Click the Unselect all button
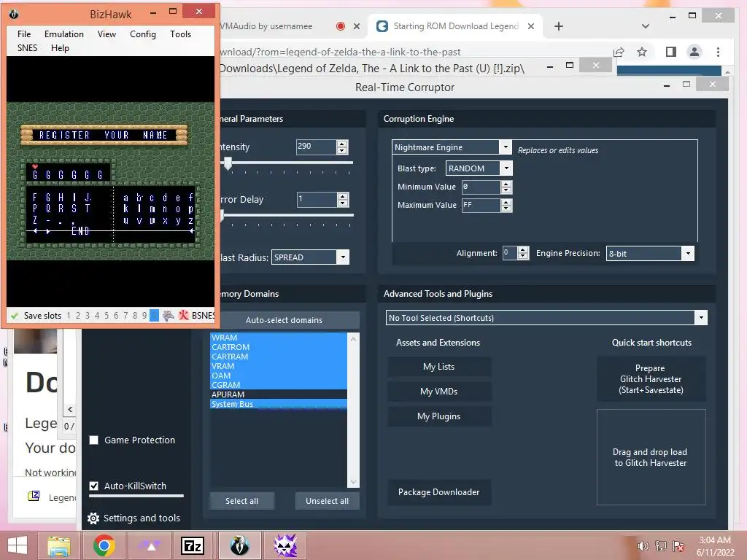The height and width of the screenshot is (560, 747). click(x=328, y=501)
